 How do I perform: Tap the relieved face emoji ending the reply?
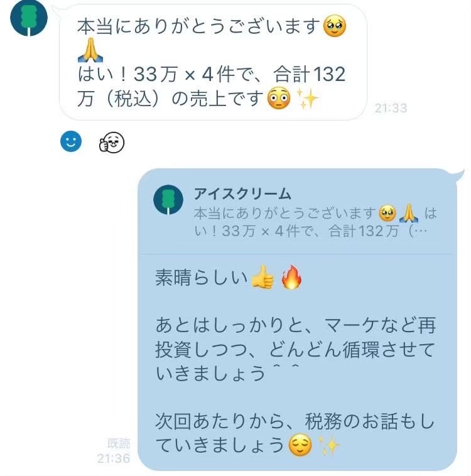(300, 446)
